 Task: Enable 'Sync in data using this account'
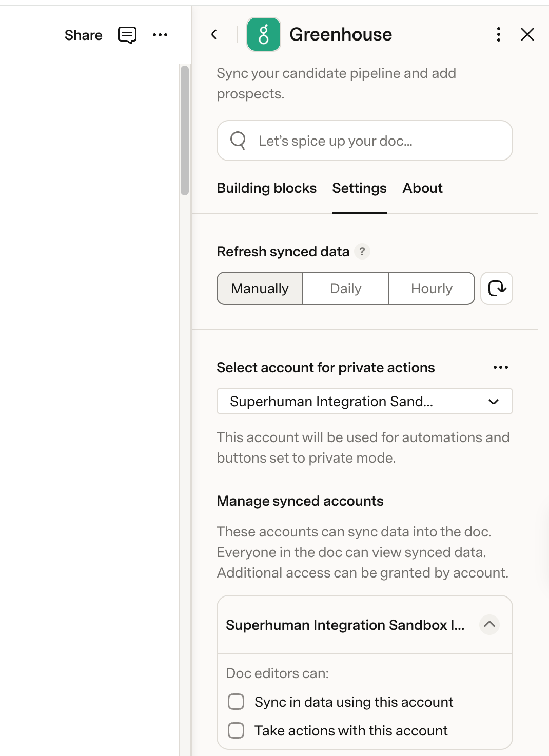[236, 702]
